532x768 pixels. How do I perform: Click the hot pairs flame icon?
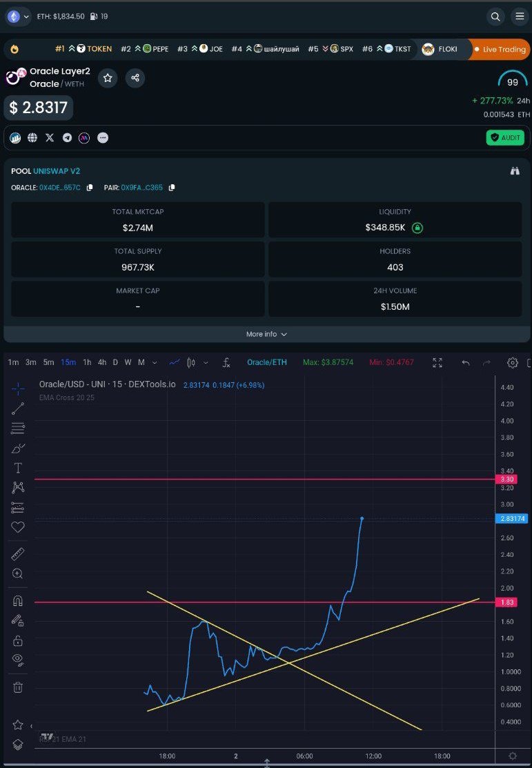pyautogui.click(x=14, y=49)
